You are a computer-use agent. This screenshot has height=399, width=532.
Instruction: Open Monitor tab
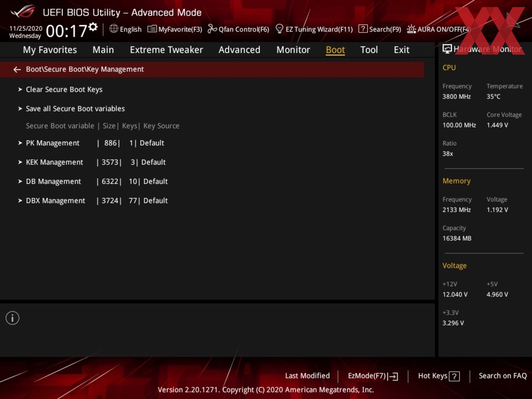pyautogui.click(x=293, y=50)
